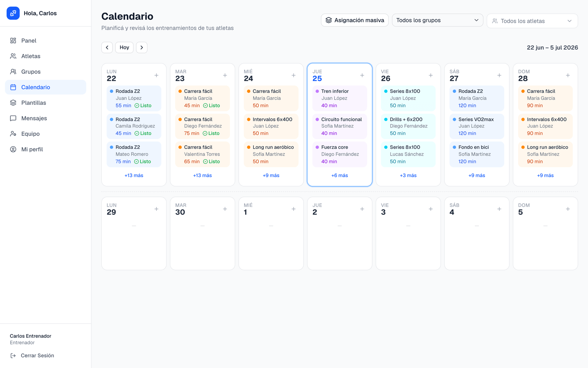The image size is (588, 368).
Task: Open Diego Fernández's Fuerza core workout
Action: (x=340, y=154)
